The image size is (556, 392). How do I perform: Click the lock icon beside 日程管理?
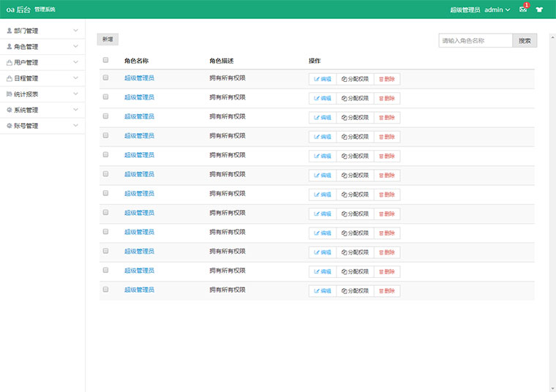coord(10,78)
